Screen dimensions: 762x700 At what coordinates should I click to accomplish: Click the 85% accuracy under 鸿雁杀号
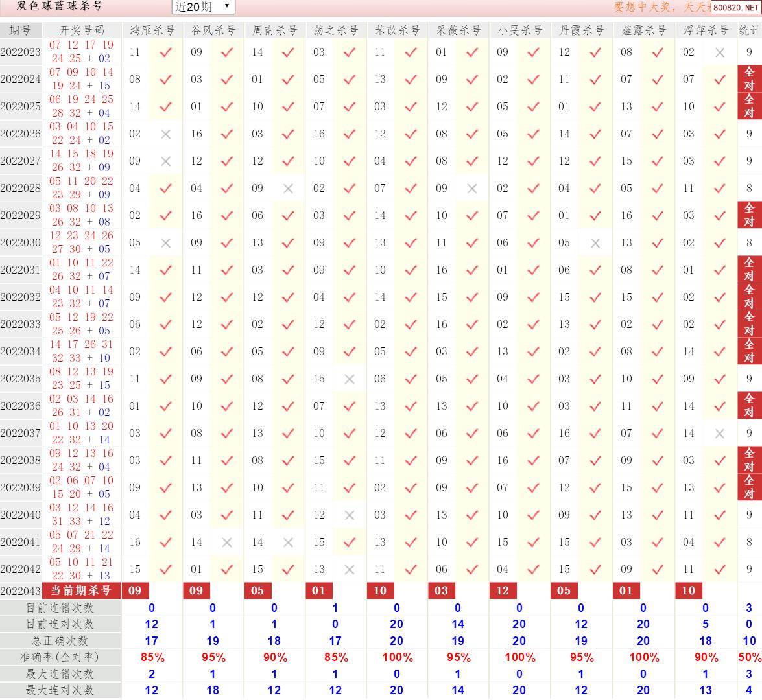[x=152, y=657]
